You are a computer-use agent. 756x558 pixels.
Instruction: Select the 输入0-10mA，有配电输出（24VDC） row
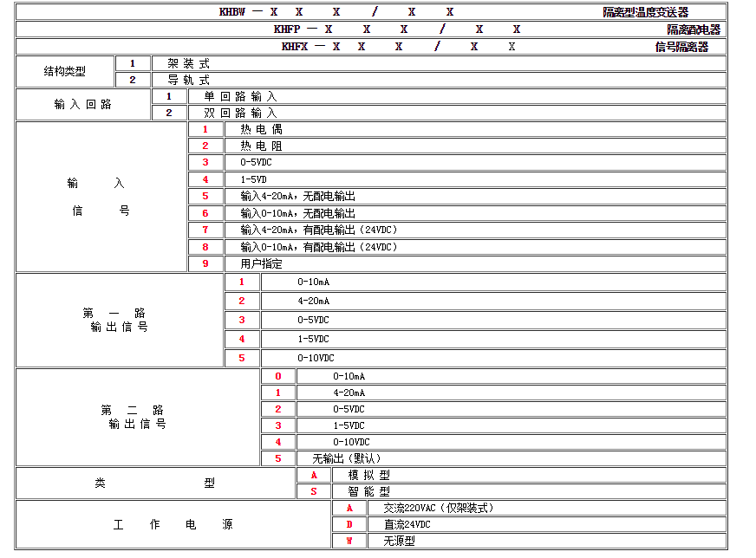(318, 247)
